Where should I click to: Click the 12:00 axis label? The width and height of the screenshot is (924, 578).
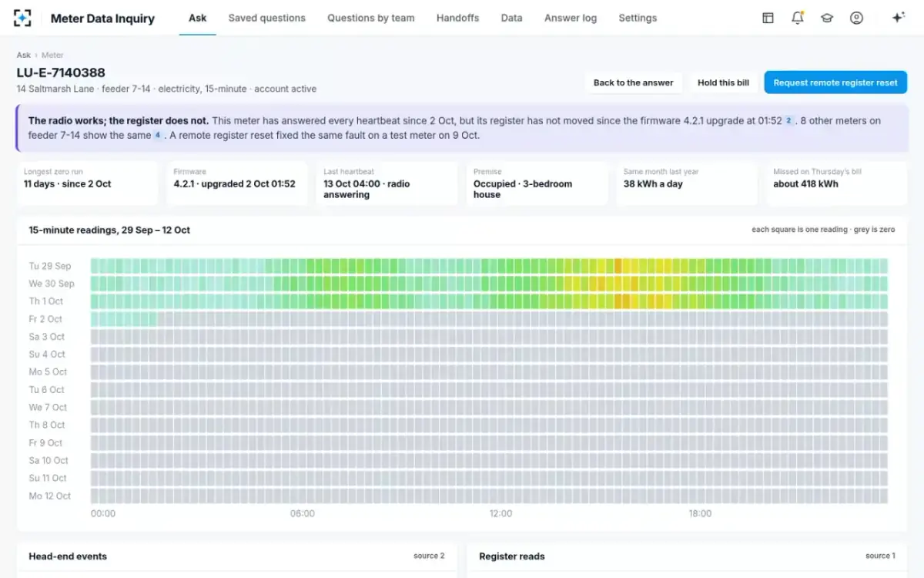(501, 513)
